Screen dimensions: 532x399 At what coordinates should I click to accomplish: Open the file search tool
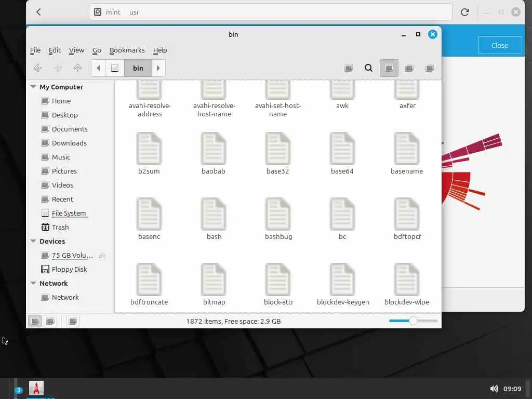point(368,68)
